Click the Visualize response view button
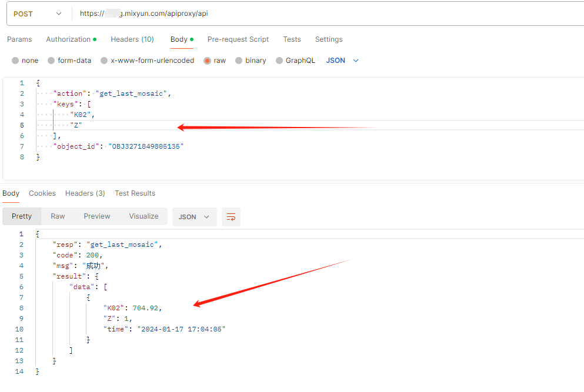This screenshot has width=584, height=392. [x=144, y=216]
